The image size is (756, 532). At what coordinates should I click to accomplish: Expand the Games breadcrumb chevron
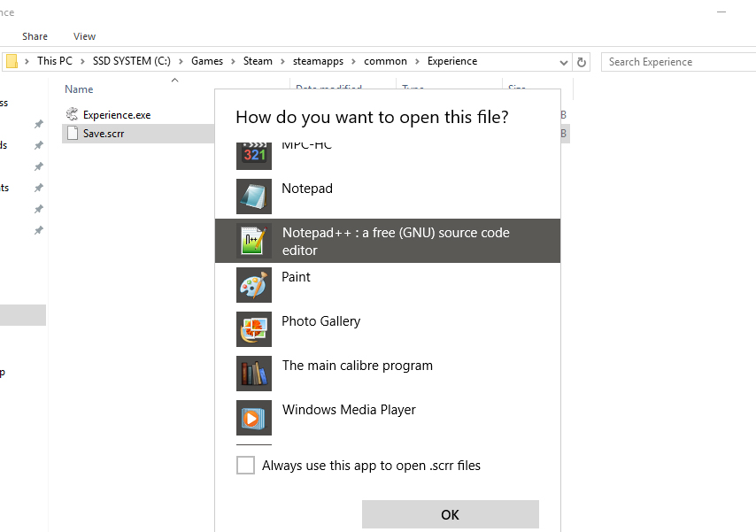tap(234, 62)
